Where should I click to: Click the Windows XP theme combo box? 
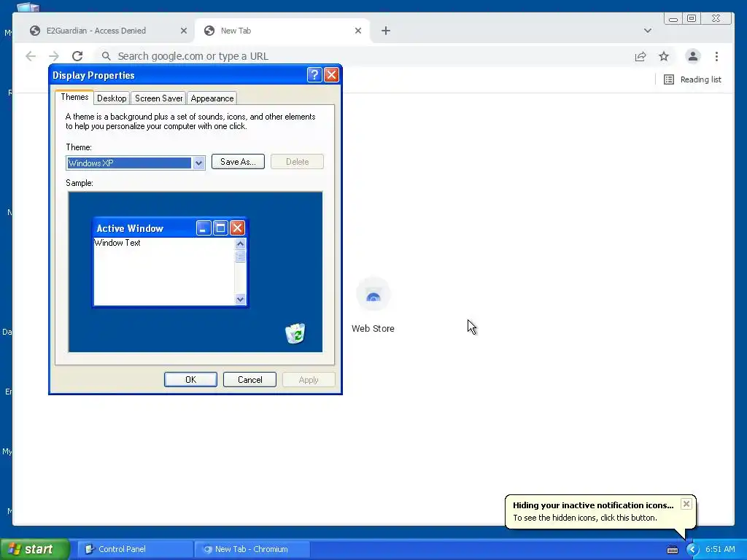click(135, 163)
